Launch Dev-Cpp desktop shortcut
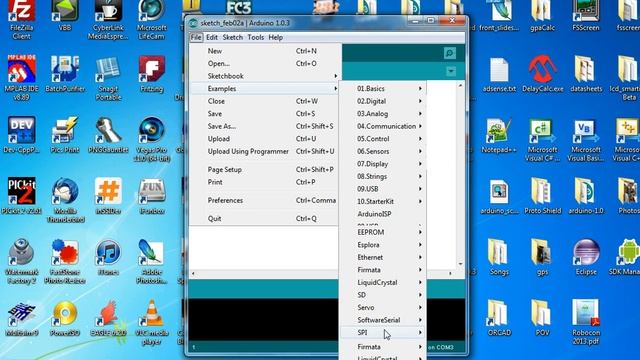The image size is (640, 360). click(x=22, y=134)
